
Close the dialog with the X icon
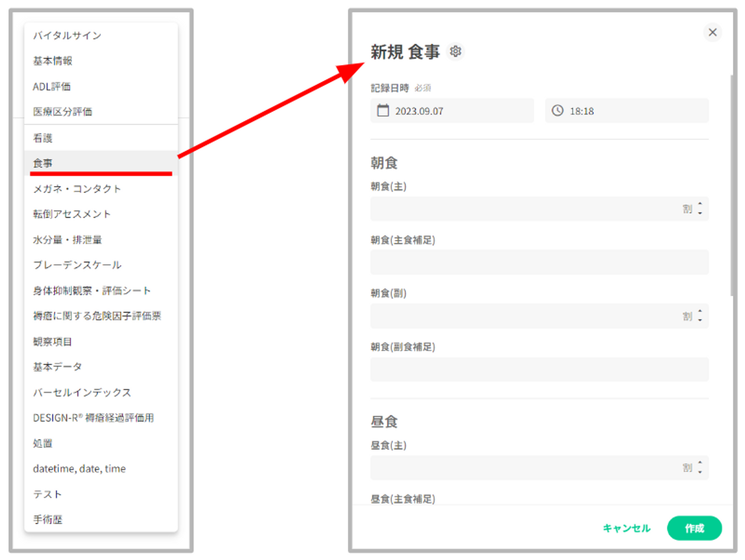(x=712, y=32)
